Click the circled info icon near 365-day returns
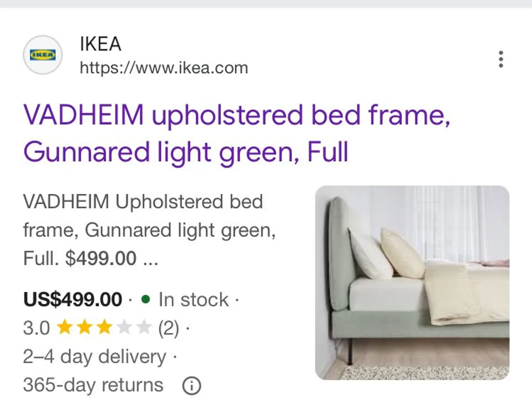 192,385
